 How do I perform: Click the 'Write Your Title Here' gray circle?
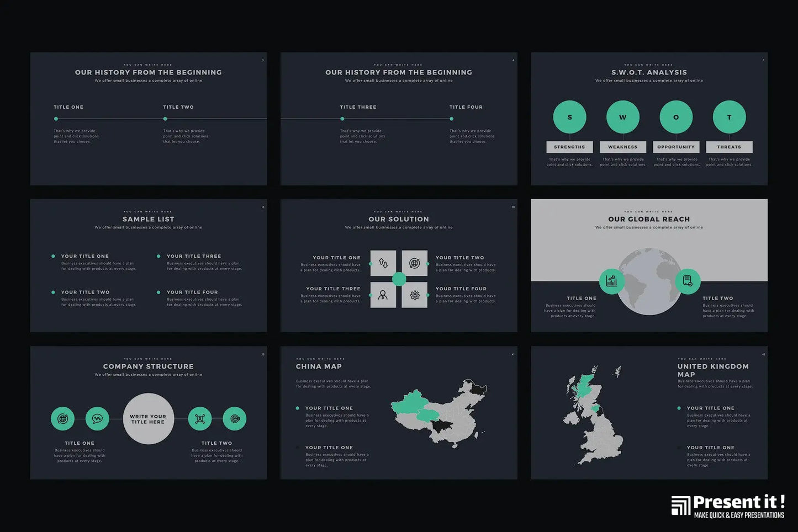tap(148, 419)
